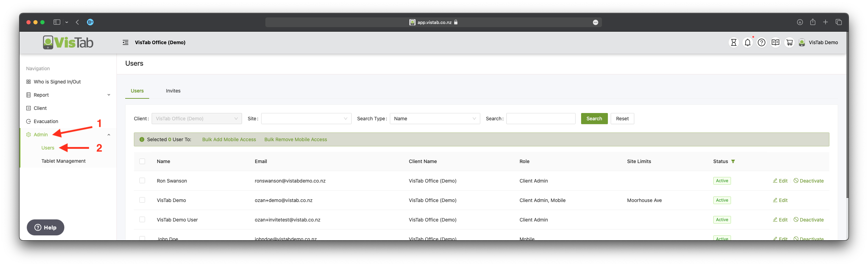Open the Client dropdown
This screenshot has width=868, height=266.
(197, 119)
